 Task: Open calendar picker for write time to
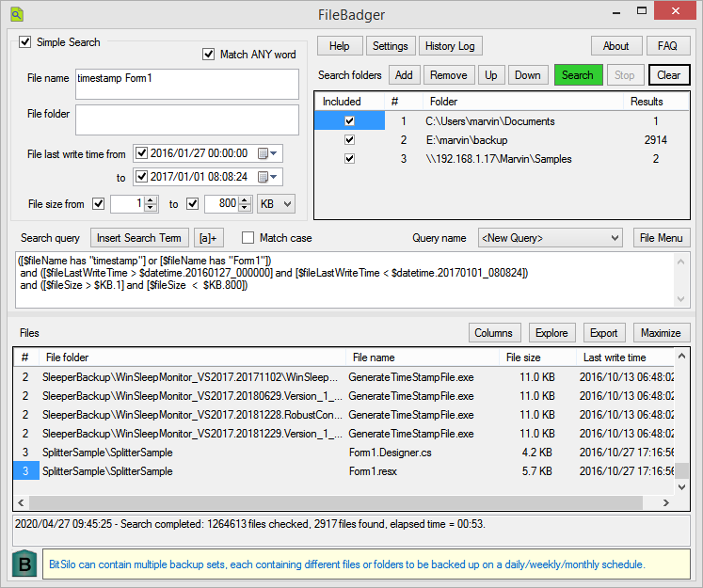pyautogui.click(x=267, y=177)
